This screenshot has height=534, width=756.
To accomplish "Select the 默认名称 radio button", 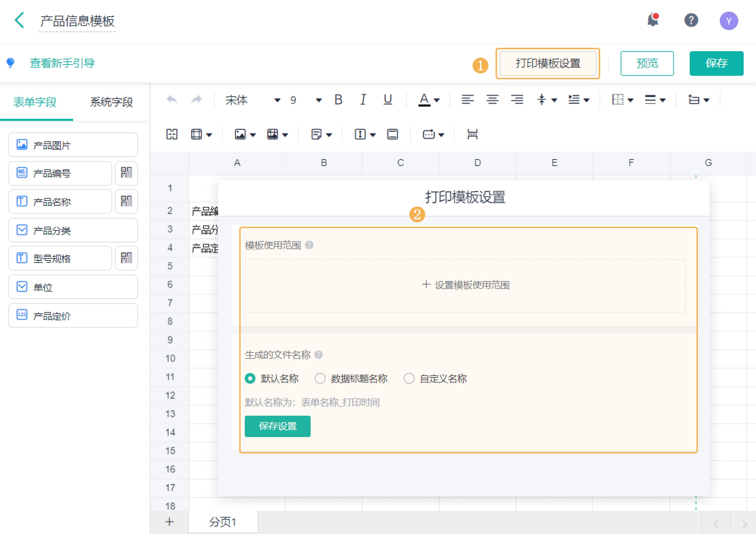I will tap(250, 379).
